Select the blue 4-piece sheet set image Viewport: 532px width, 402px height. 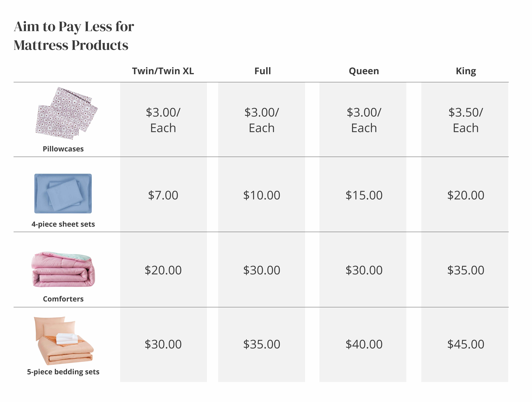[x=63, y=193]
